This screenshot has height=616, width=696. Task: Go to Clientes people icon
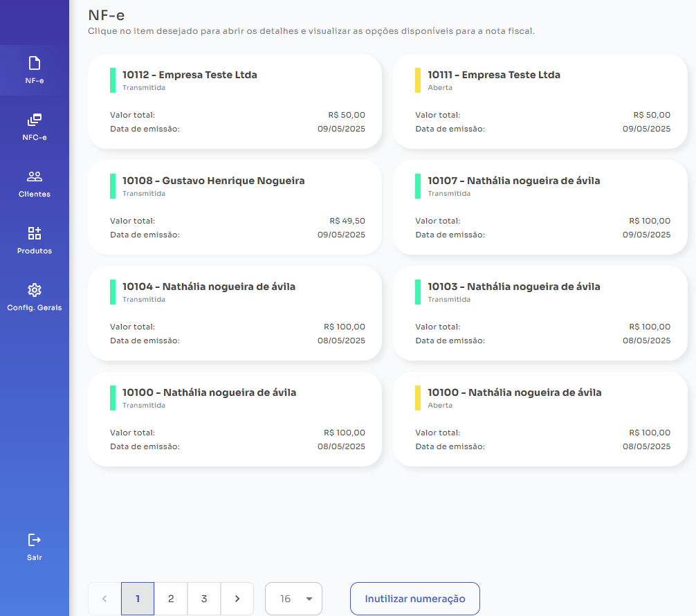(x=34, y=176)
